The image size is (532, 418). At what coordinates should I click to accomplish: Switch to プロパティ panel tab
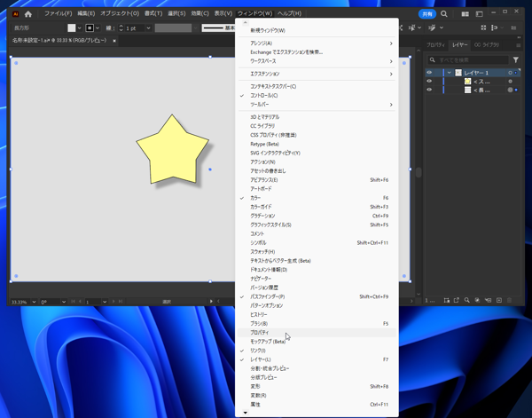(435, 45)
